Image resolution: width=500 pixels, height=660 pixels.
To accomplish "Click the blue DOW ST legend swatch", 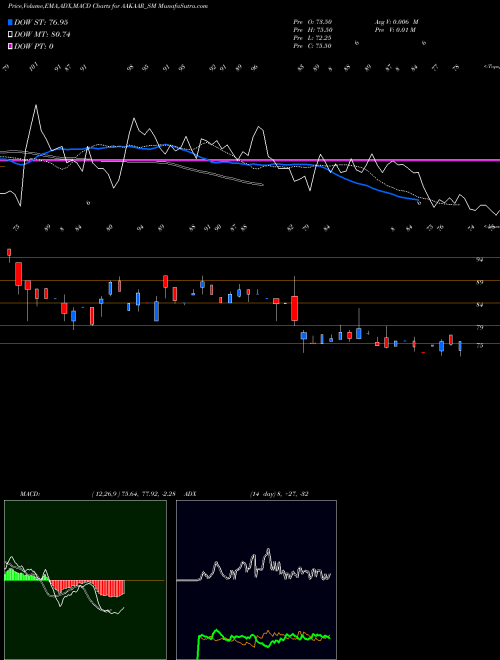I will click(x=11, y=22).
